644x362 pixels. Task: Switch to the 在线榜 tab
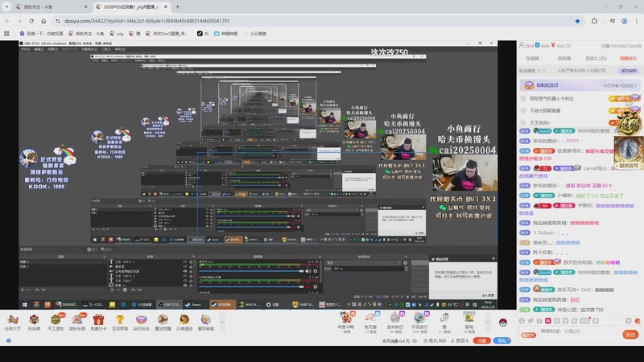(x=532, y=58)
